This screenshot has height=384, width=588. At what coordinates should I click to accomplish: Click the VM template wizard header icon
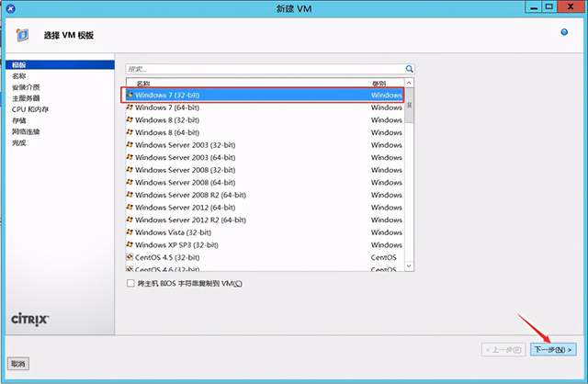pyautogui.click(x=22, y=35)
